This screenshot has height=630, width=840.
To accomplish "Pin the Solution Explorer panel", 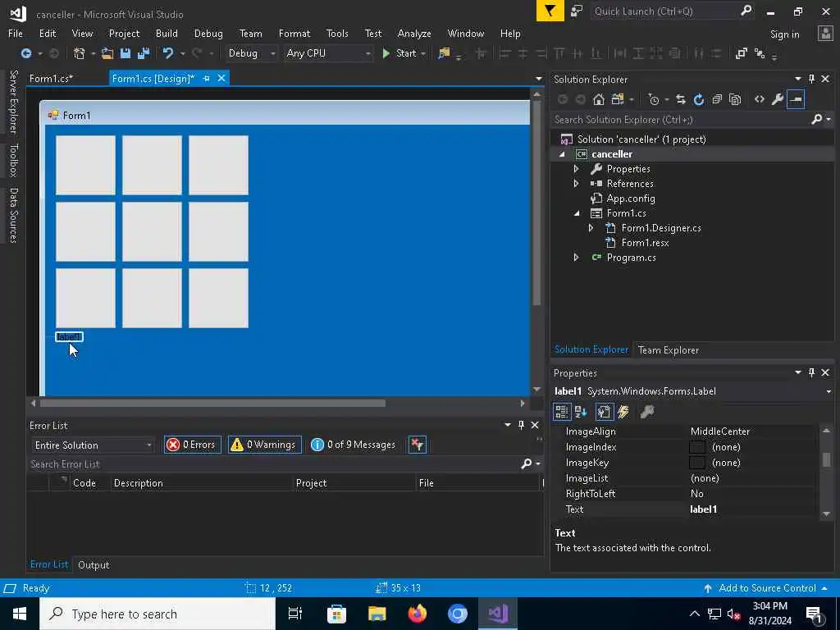I will click(x=811, y=79).
